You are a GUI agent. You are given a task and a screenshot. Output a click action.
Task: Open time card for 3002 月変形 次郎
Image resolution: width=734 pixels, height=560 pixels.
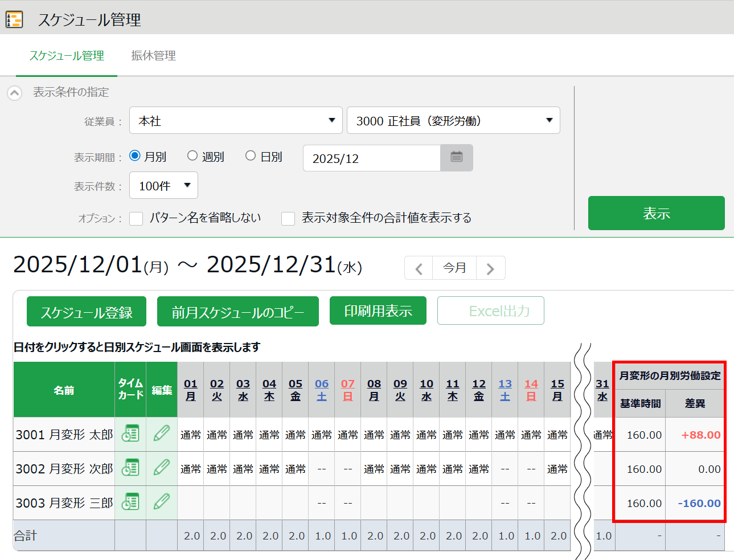tap(130, 468)
